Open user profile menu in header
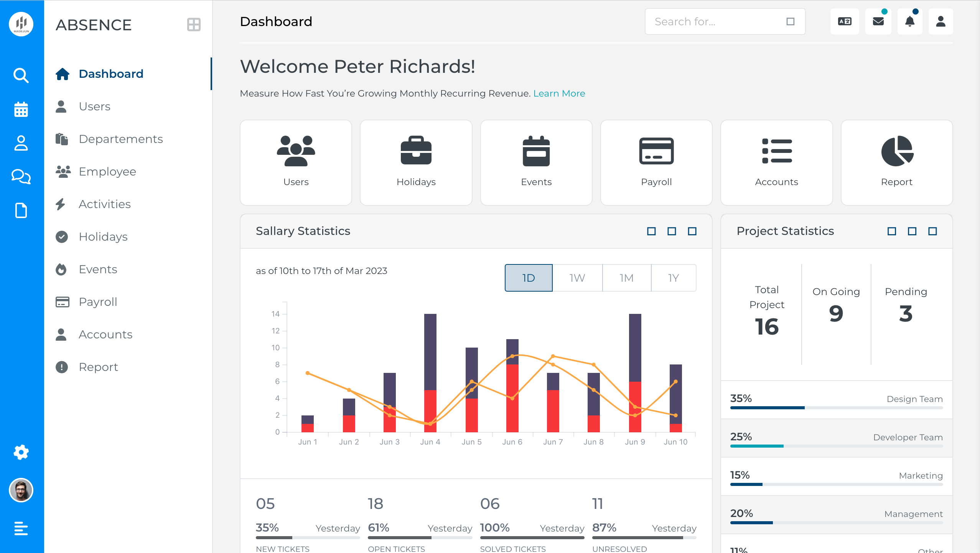This screenshot has width=980, height=553. pos(940,21)
